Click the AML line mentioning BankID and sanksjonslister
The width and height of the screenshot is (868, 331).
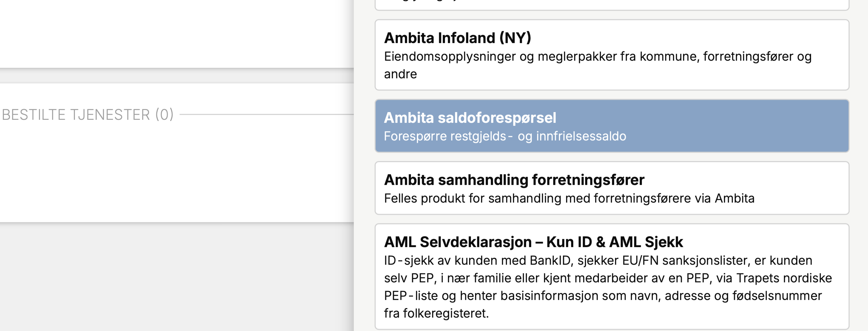598,260
